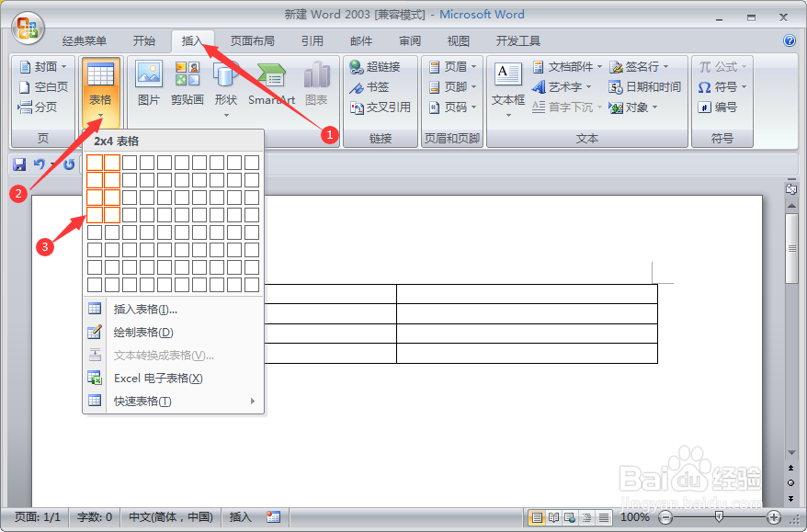Switch to web layout view

coord(570,517)
